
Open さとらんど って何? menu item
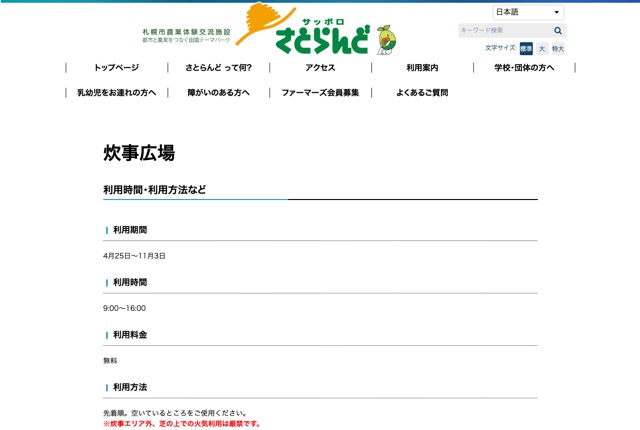click(218, 68)
